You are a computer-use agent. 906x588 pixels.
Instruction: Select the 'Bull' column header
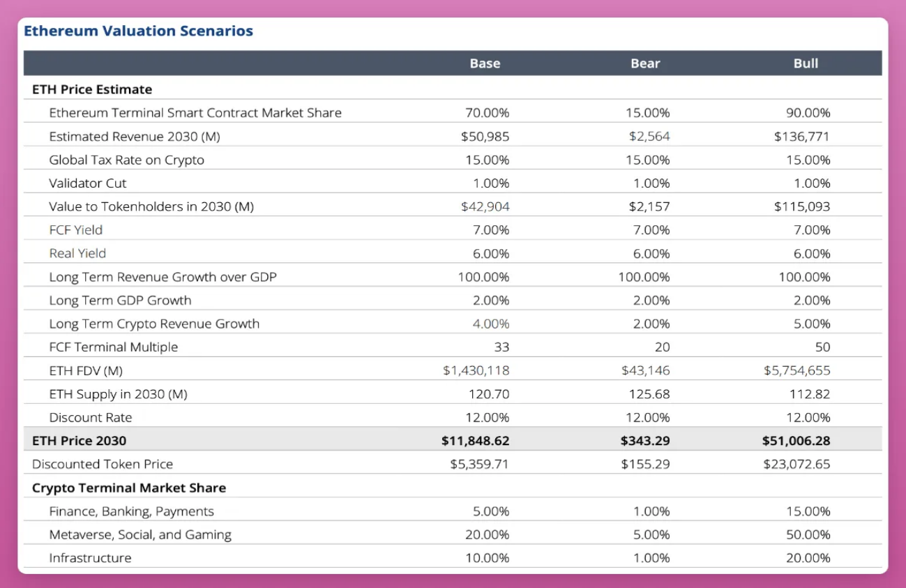806,63
